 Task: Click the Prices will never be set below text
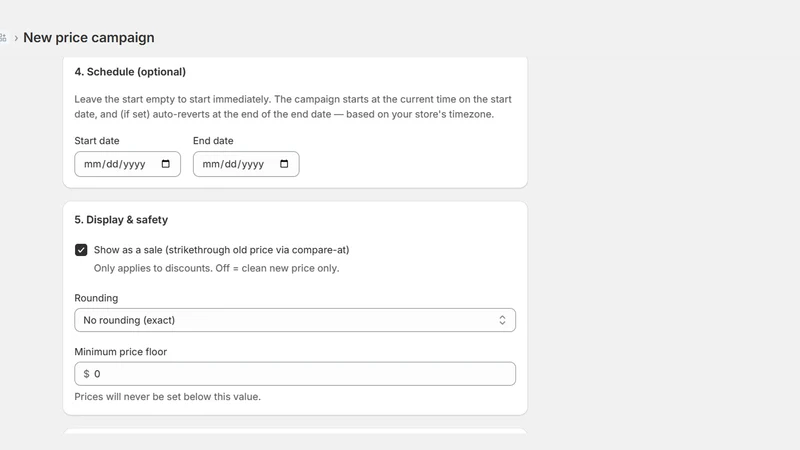167,397
